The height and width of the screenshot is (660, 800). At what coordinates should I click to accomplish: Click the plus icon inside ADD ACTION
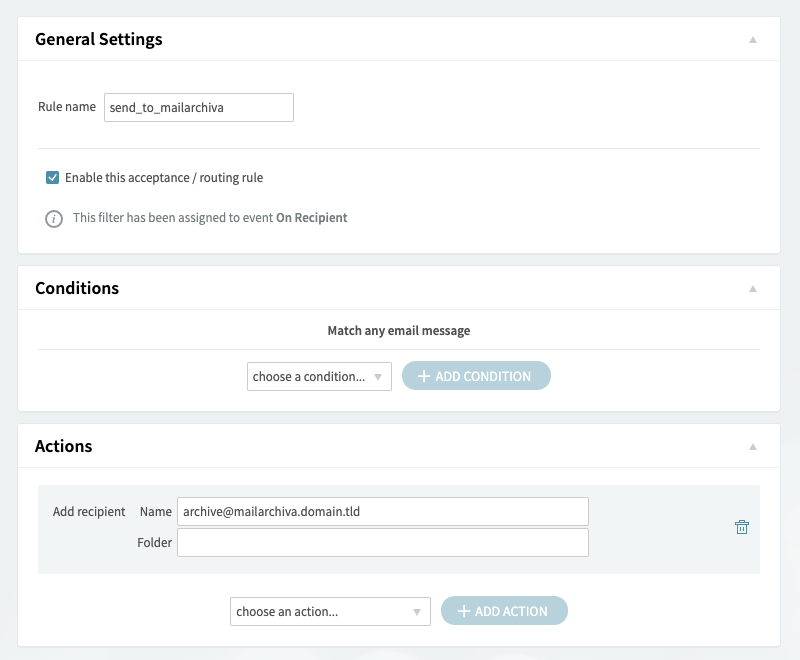pos(462,611)
